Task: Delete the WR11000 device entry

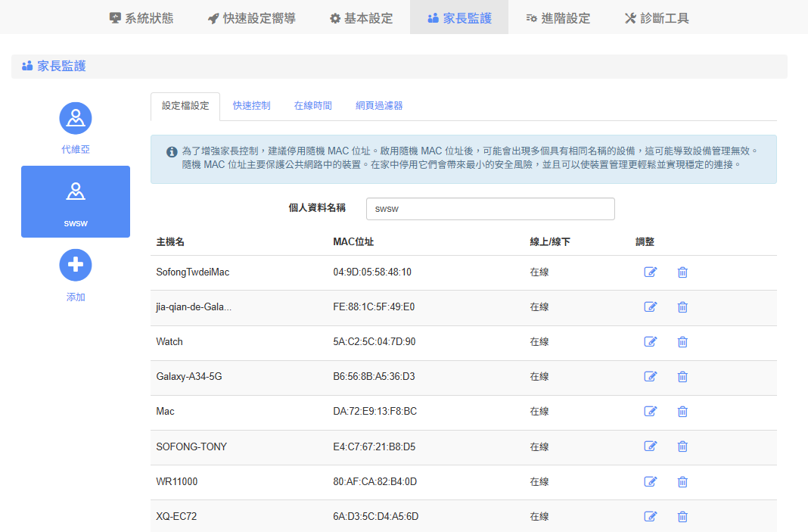Action: (682, 481)
